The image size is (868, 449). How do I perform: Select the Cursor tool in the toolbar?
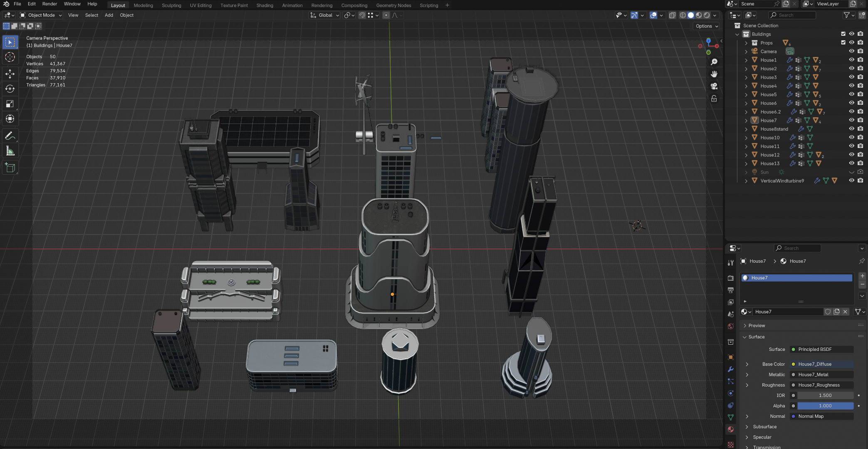pyautogui.click(x=10, y=57)
